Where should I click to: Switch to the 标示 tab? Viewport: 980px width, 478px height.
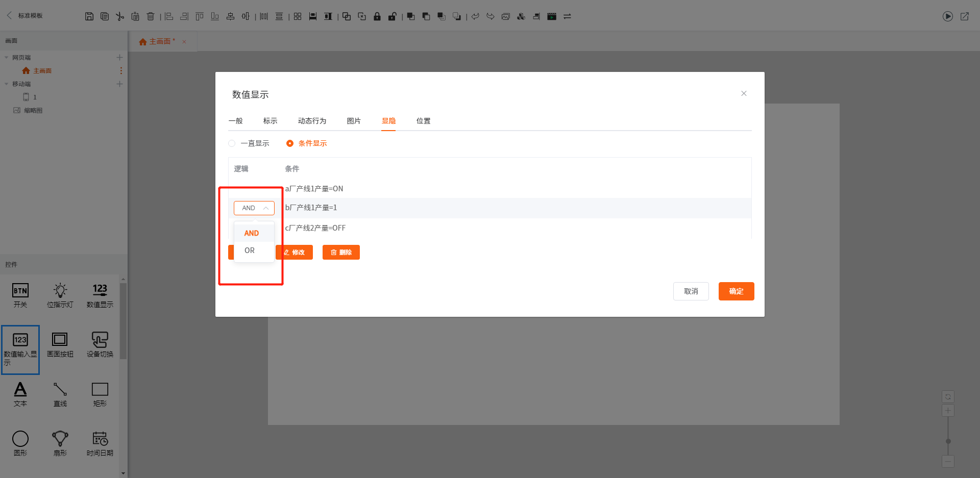pyautogui.click(x=271, y=121)
